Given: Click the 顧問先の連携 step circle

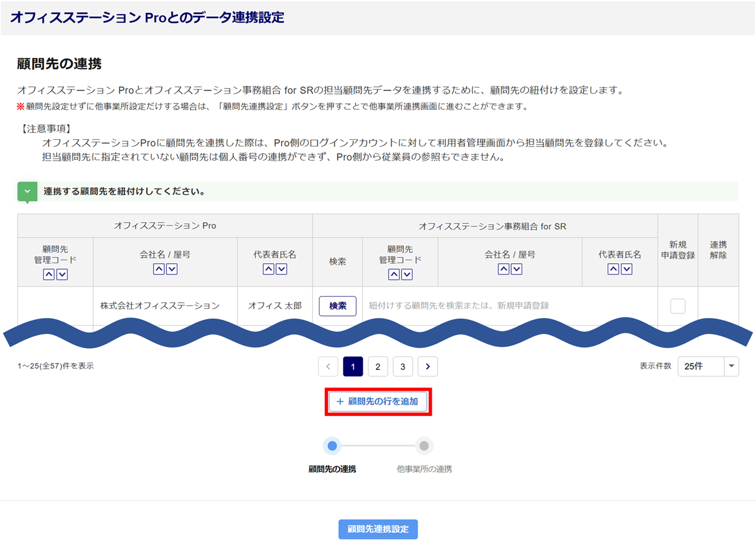Looking at the screenshot, I should (333, 446).
